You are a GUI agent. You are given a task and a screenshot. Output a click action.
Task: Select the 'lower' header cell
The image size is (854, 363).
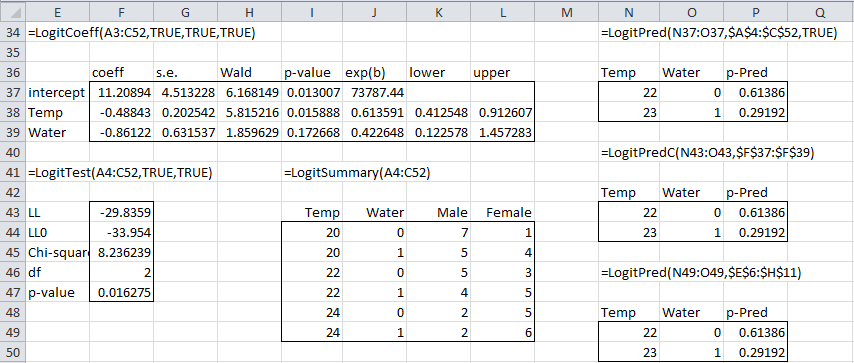click(439, 72)
